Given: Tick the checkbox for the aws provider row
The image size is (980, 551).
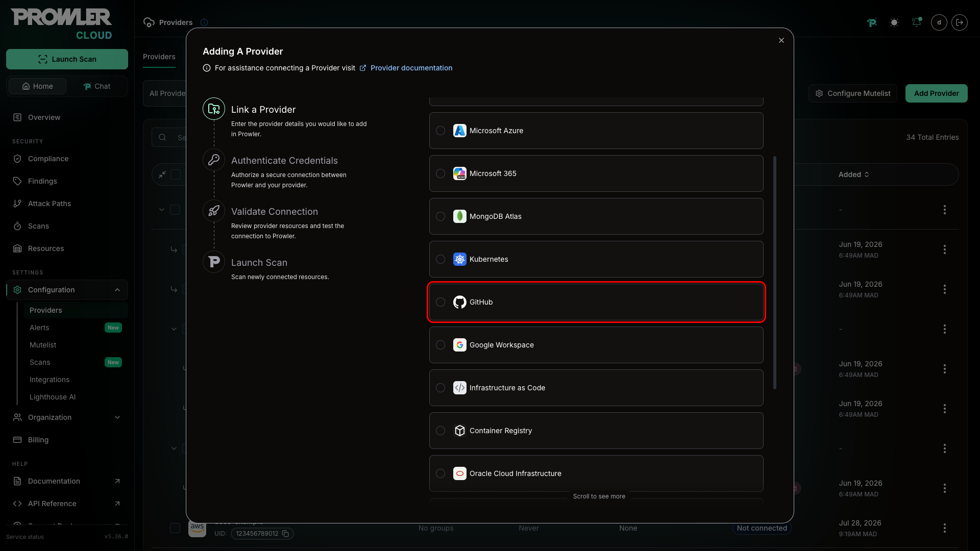Looking at the screenshot, I should click(x=175, y=528).
